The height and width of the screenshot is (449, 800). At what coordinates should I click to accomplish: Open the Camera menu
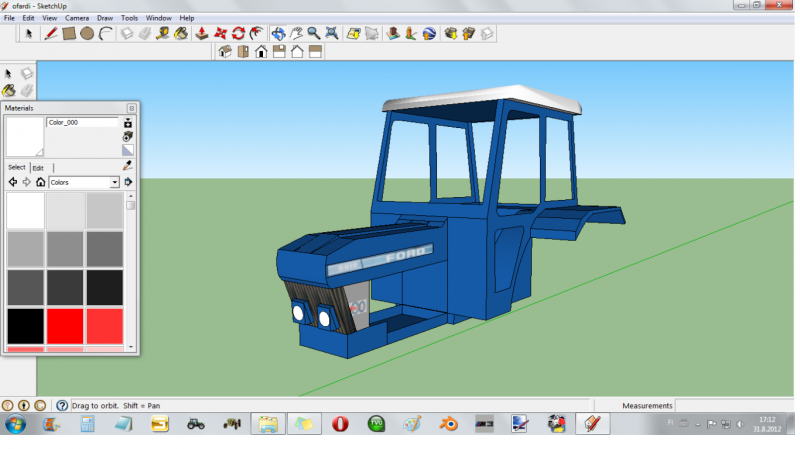77,18
